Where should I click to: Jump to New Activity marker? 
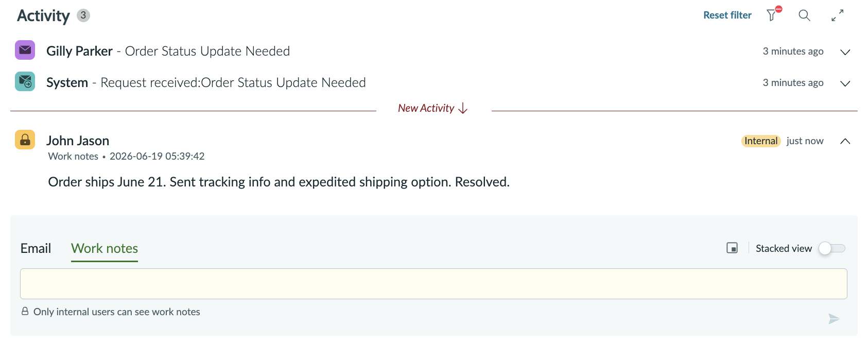(433, 108)
